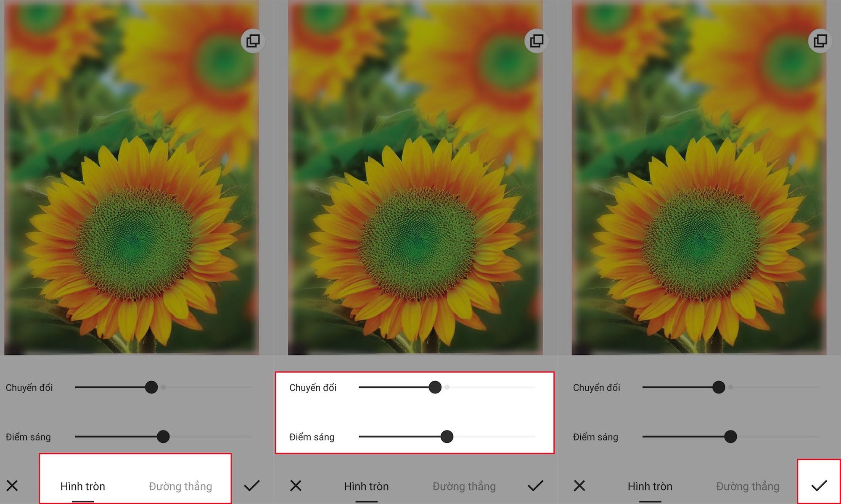
Task: Select Hình tròn tab in left panel
Action: (x=83, y=486)
